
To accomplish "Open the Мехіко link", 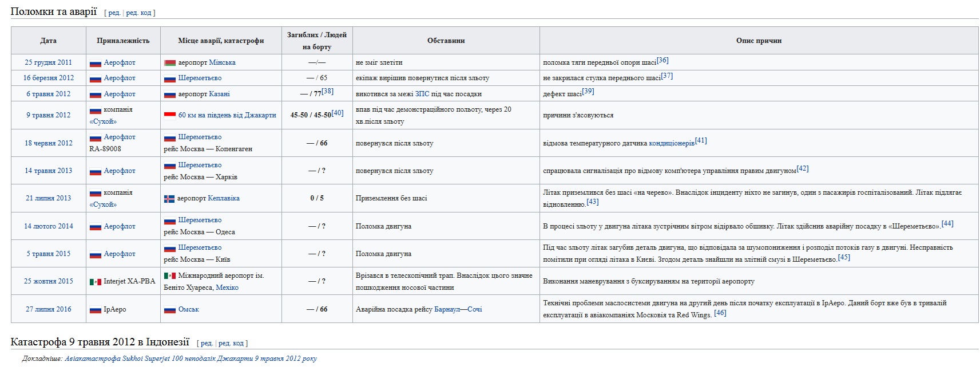I will (227, 288).
